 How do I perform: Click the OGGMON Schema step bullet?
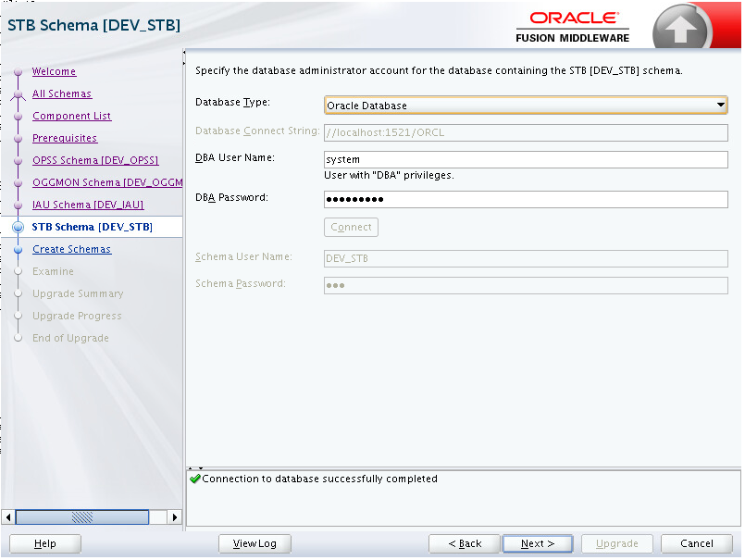[19, 183]
